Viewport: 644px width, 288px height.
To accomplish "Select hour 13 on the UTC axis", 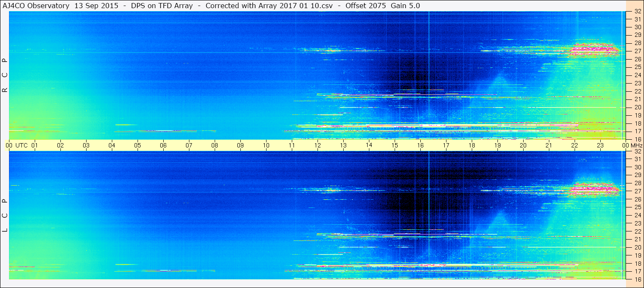I will coord(343,145).
